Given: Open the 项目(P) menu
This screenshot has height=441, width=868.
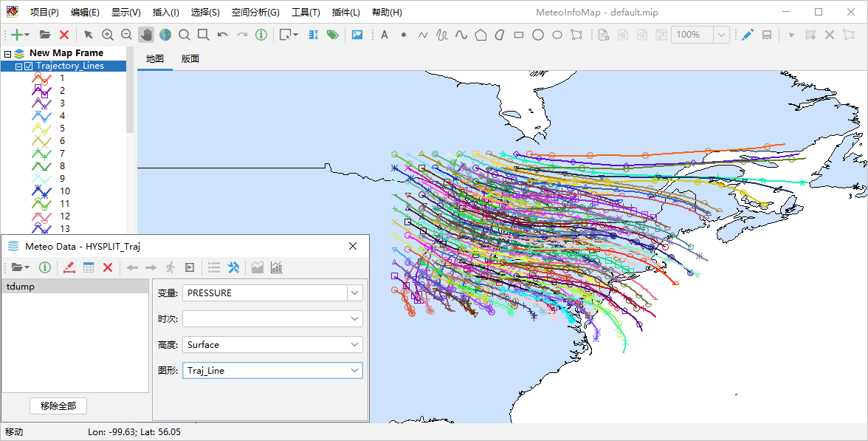Looking at the screenshot, I should pos(44,12).
